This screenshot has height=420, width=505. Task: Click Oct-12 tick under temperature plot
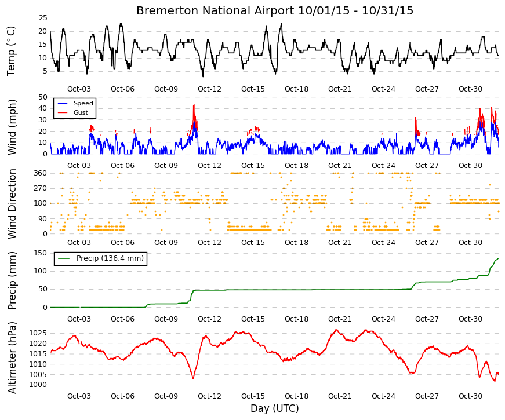(x=209, y=89)
